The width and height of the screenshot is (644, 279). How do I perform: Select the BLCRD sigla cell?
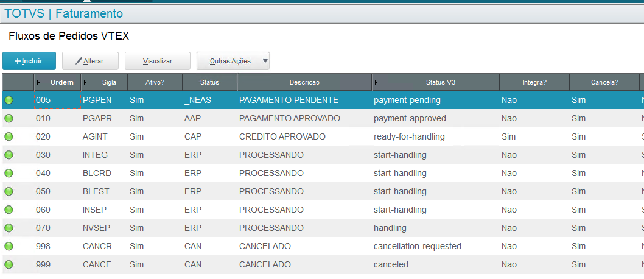click(x=105, y=173)
